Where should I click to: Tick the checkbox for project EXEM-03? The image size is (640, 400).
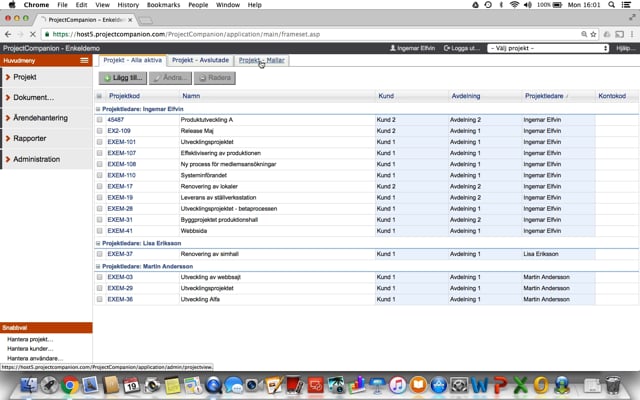click(100, 277)
